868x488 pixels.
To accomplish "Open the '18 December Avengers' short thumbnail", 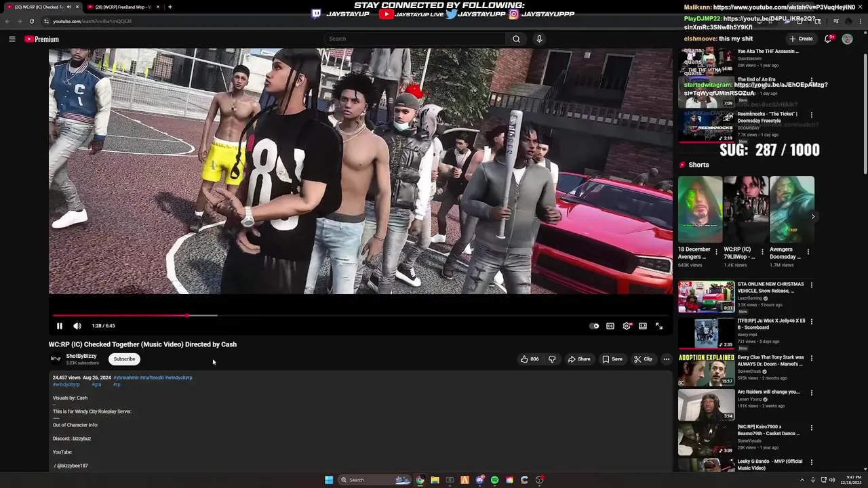I will [700, 209].
